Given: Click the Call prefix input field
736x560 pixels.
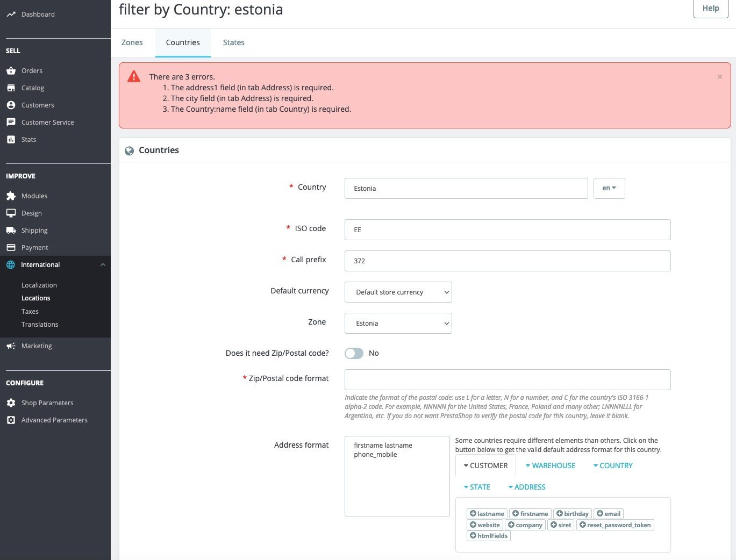Looking at the screenshot, I should pos(508,261).
